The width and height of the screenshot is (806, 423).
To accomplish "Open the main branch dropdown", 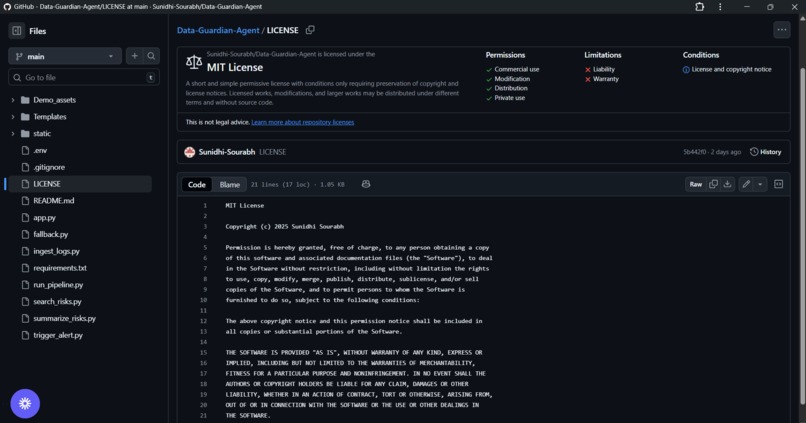I will [65, 56].
